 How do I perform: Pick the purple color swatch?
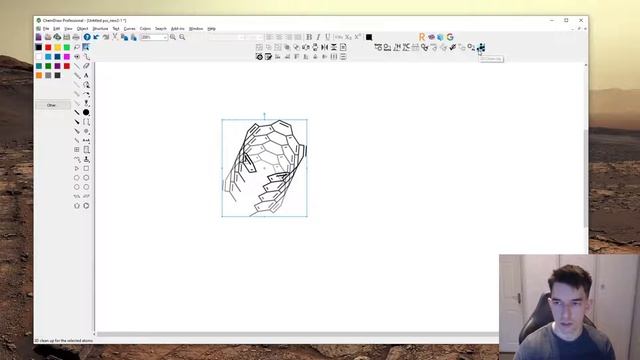(x=58, y=66)
